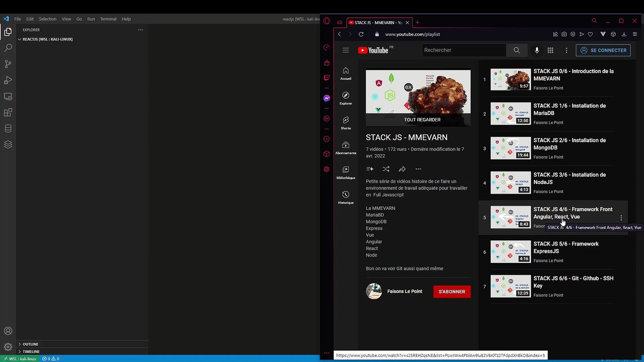Select the Explorer files icon in VS Code
The width and height of the screenshot is (644, 362).
point(8,32)
